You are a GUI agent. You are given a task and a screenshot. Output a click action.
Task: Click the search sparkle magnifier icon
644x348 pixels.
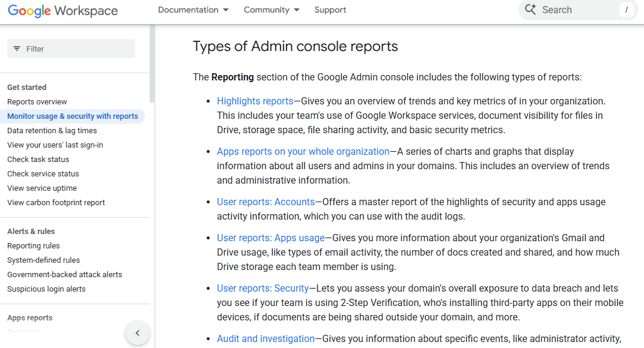click(530, 10)
